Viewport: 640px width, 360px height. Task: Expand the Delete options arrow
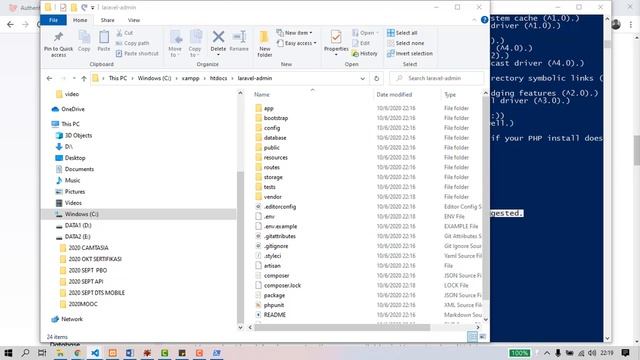218,55
